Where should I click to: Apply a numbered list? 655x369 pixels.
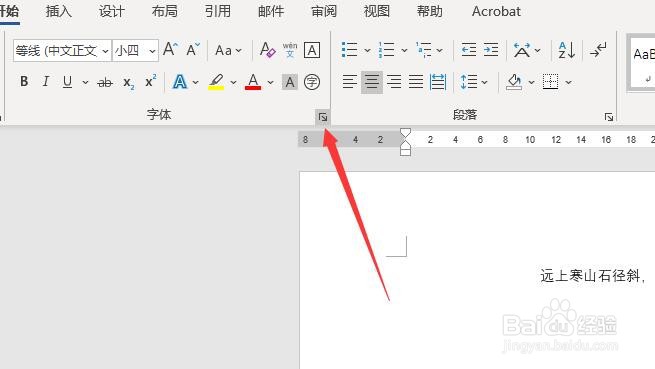click(x=386, y=50)
